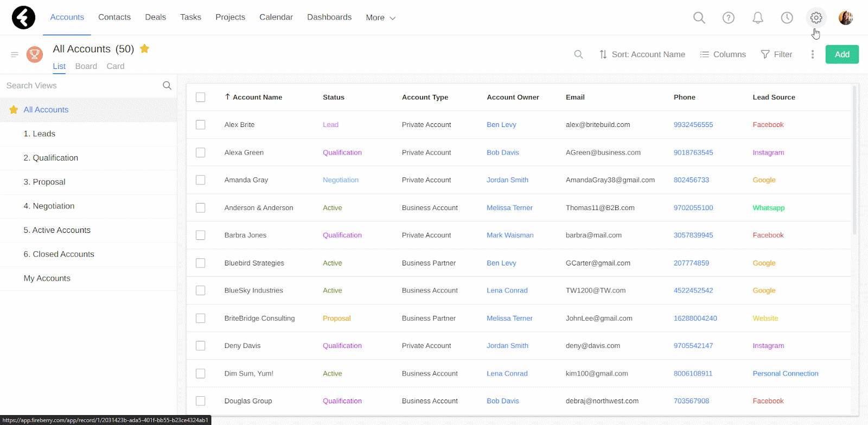Check the box for Barbra Jones
The width and height of the screenshot is (868, 425).
[201, 235]
